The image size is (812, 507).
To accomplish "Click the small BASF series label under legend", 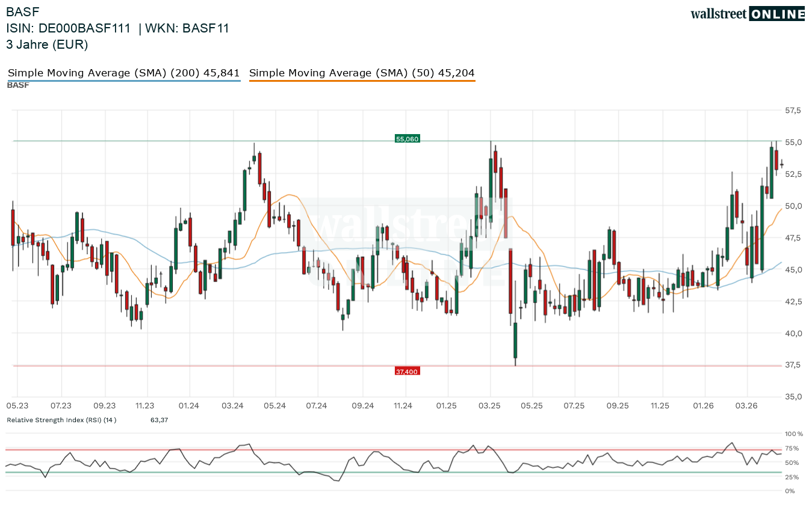I will (18, 85).
